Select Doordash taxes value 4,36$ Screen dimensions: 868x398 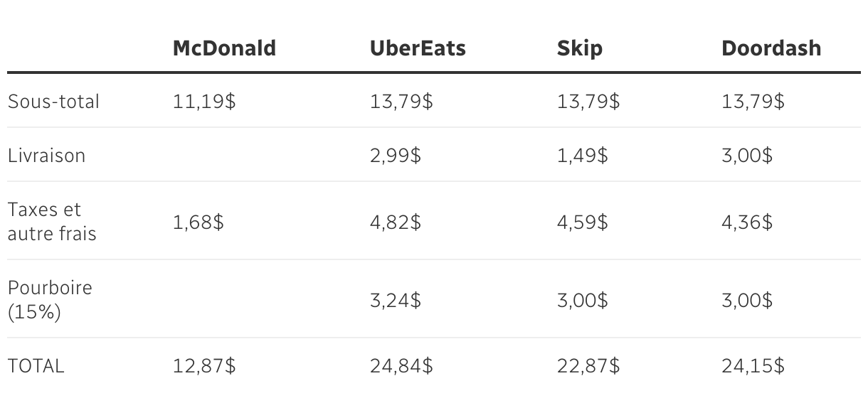click(747, 222)
